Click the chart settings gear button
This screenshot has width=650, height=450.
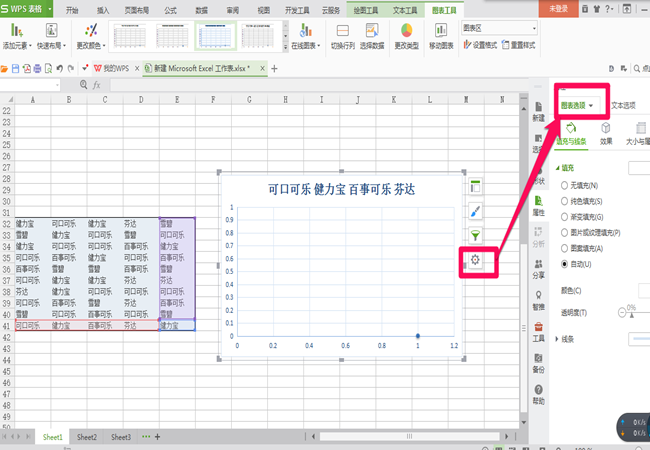[475, 260]
